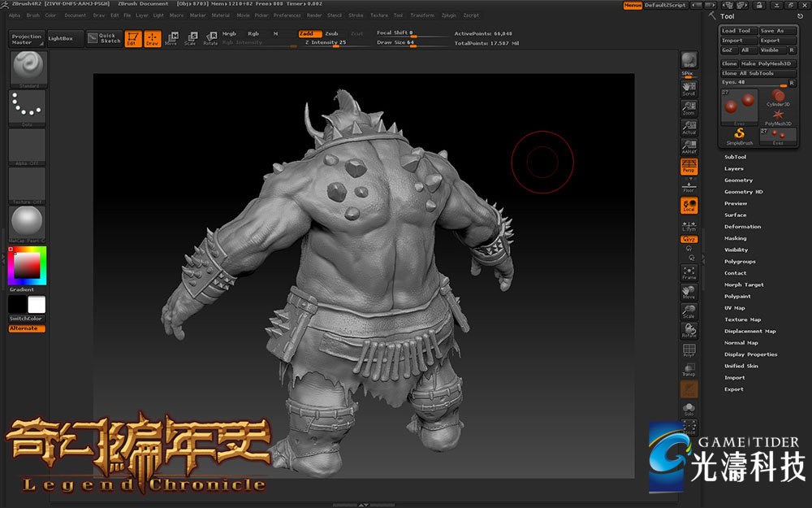
Task: Choose the Standard brush thumbnail
Action: pyautogui.click(x=28, y=67)
